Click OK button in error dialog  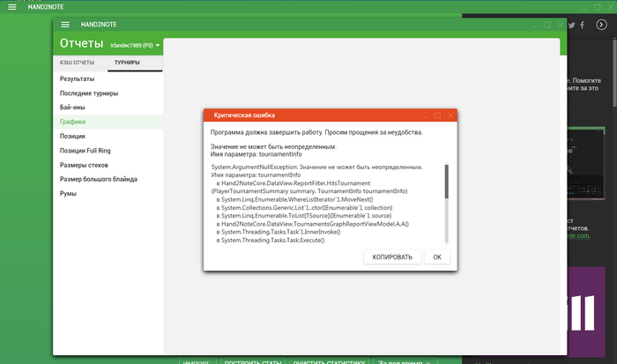click(437, 257)
